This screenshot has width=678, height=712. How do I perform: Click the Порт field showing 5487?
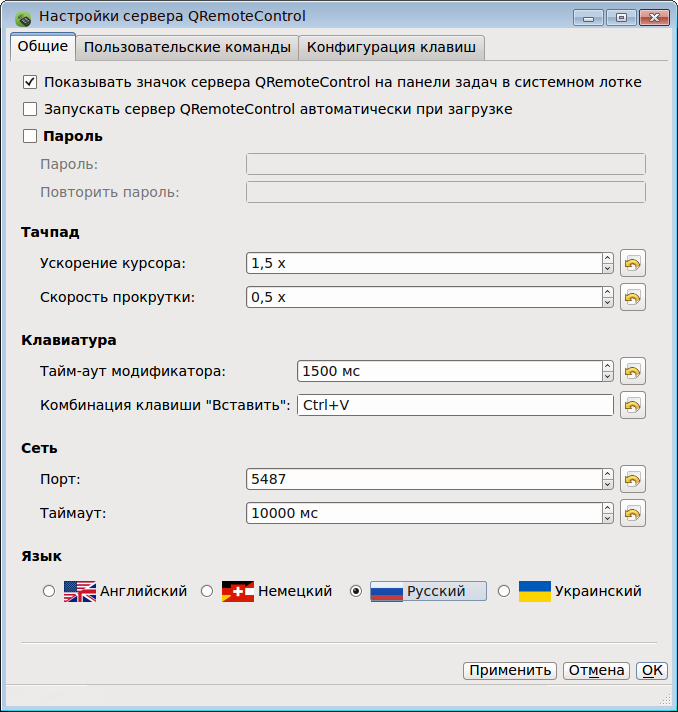pyautogui.click(x=424, y=479)
